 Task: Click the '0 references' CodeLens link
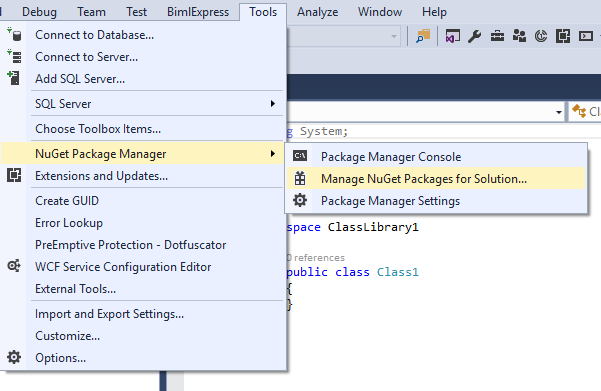[316, 258]
